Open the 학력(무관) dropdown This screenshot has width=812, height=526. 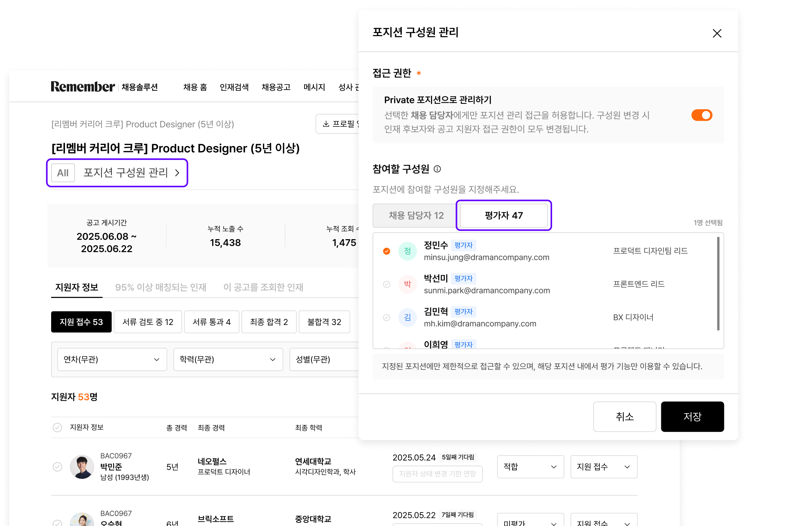pyautogui.click(x=228, y=359)
